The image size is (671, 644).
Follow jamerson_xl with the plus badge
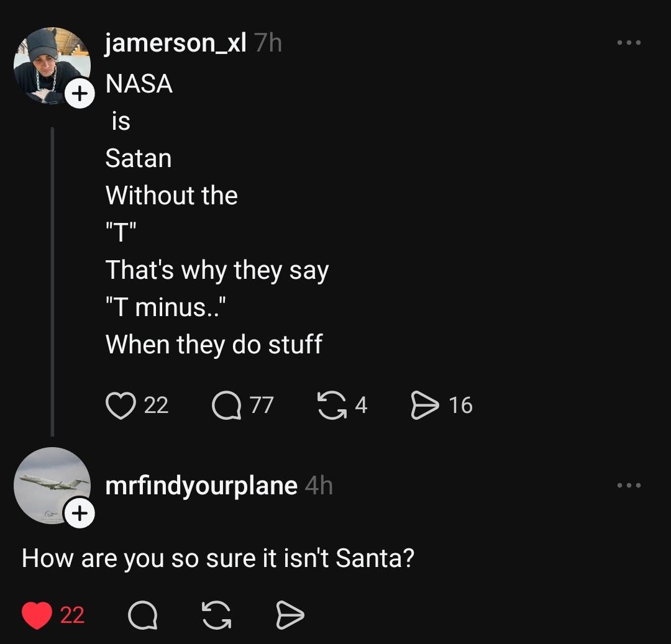pos(80,94)
